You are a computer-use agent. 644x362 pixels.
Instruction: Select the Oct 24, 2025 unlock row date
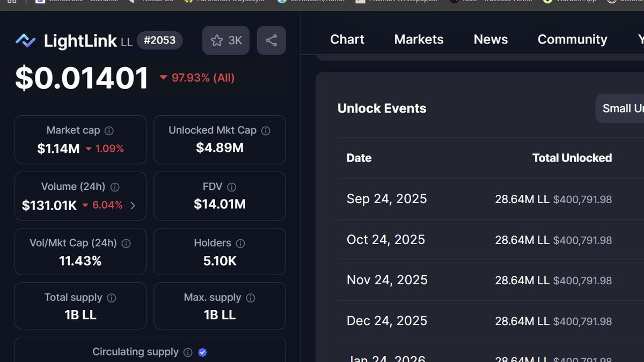[386, 239]
